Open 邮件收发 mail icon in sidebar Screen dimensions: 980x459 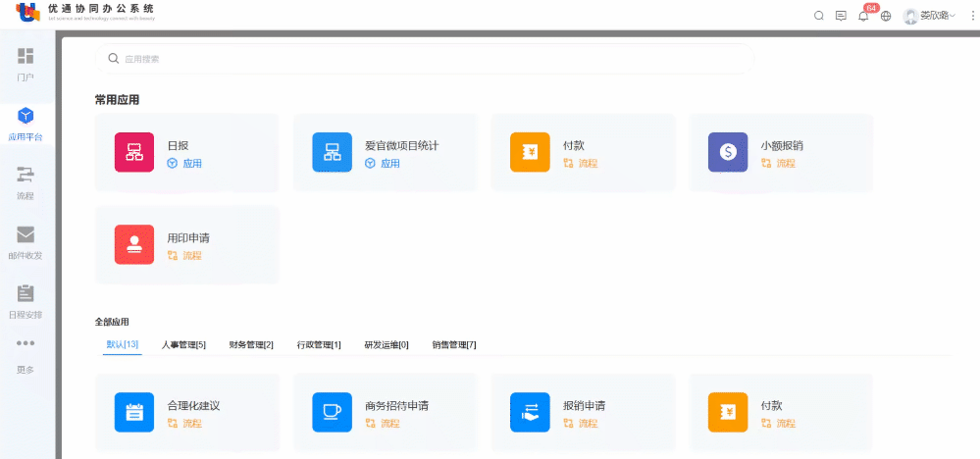tap(26, 234)
